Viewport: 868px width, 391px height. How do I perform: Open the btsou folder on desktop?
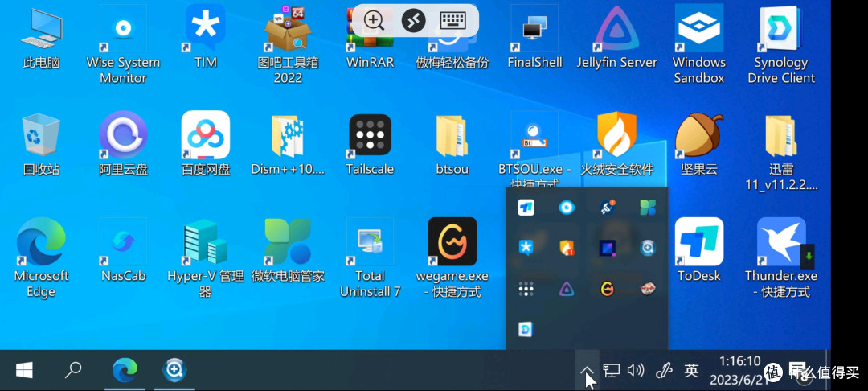pyautogui.click(x=452, y=144)
